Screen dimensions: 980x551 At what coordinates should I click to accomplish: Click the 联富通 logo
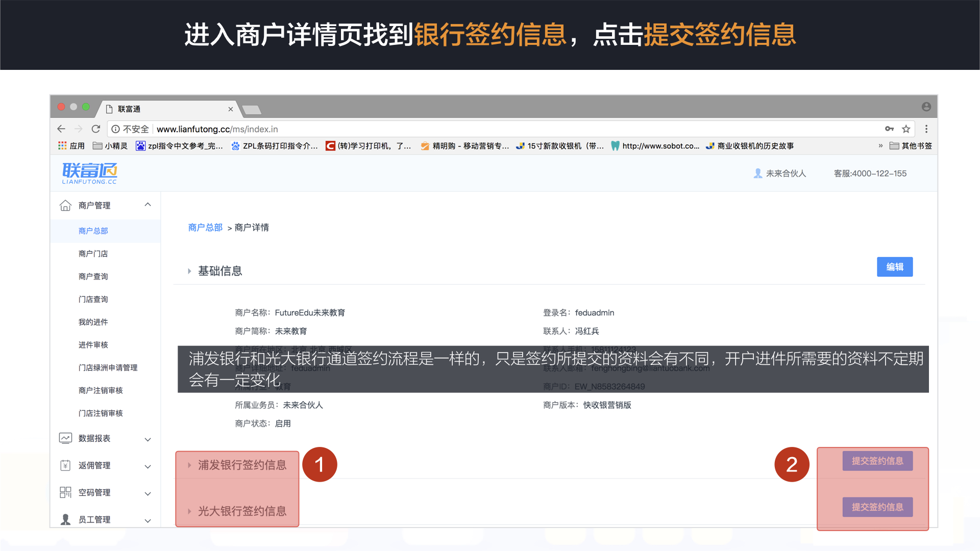point(90,173)
